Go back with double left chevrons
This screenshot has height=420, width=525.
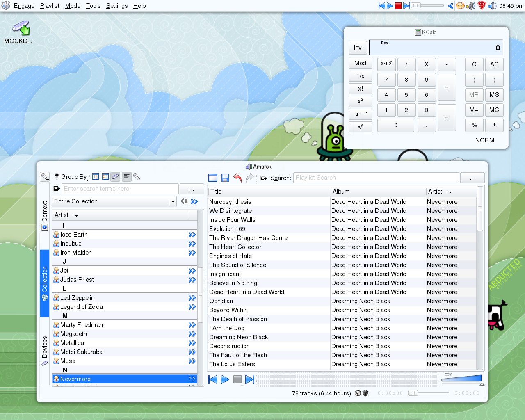point(184,201)
